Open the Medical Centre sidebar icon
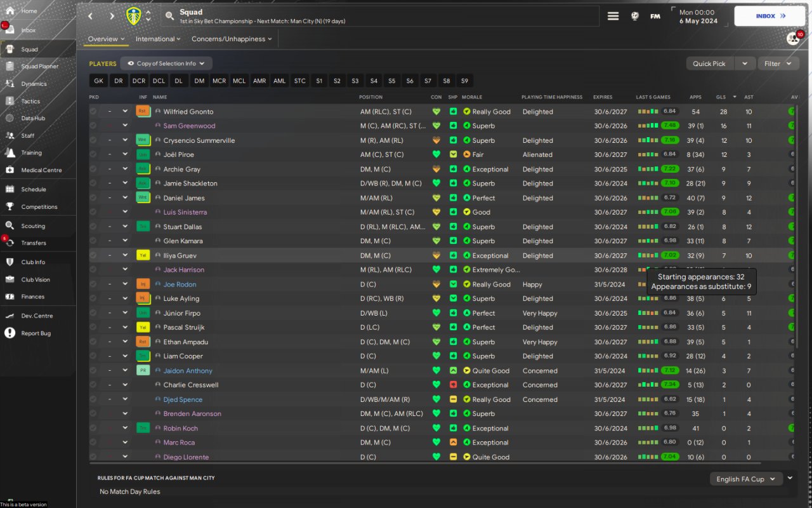Screen dimensions: 812x508 pyautogui.click(x=10, y=170)
